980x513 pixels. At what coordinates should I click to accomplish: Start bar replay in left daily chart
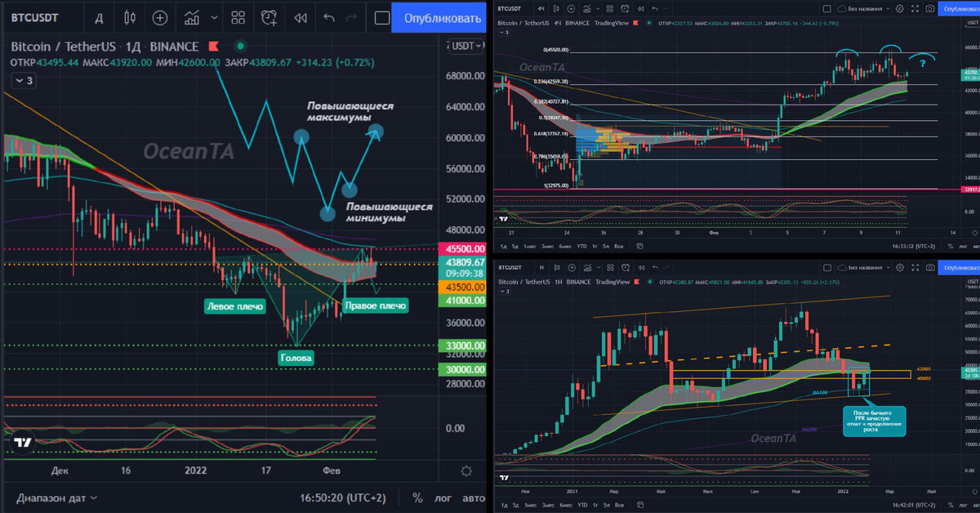[x=300, y=17]
